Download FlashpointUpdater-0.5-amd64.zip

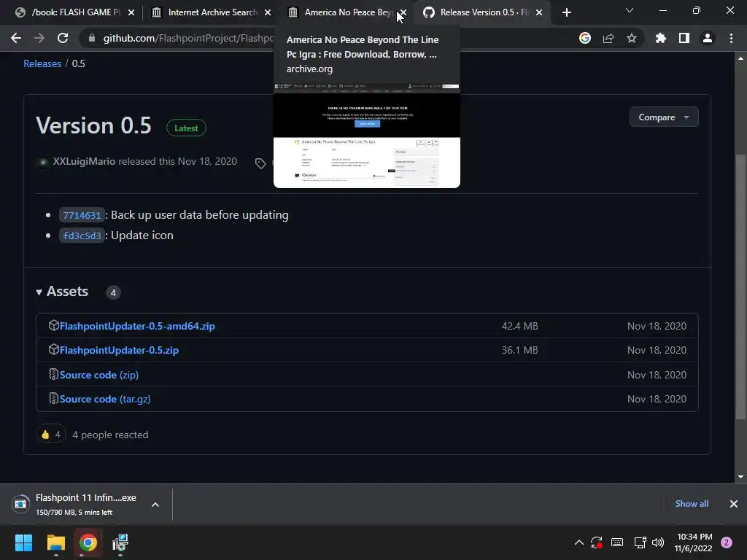(137, 326)
